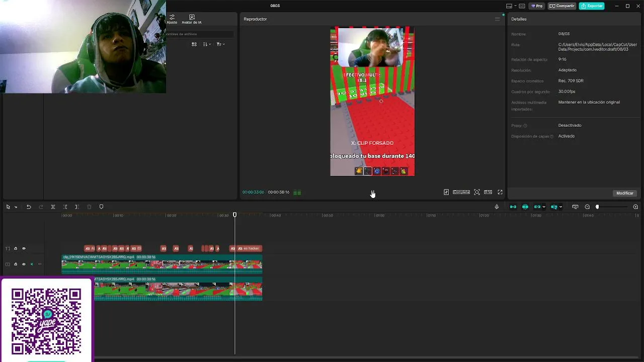
Task: Mute the main video track audio
Action: coord(32,264)
